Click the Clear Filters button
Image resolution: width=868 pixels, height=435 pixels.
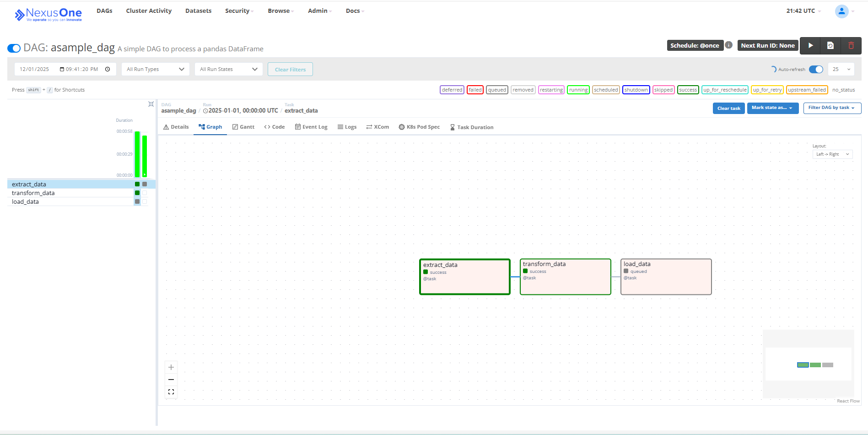290,70
